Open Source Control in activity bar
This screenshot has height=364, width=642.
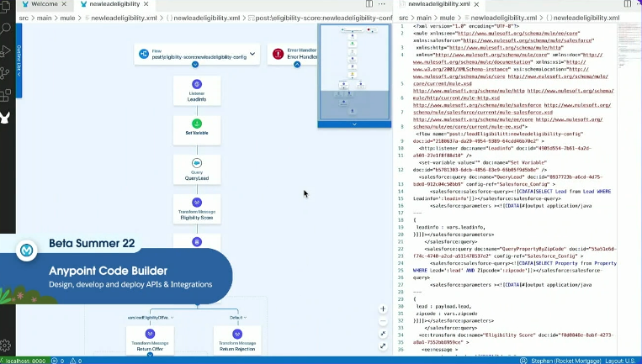5,73
